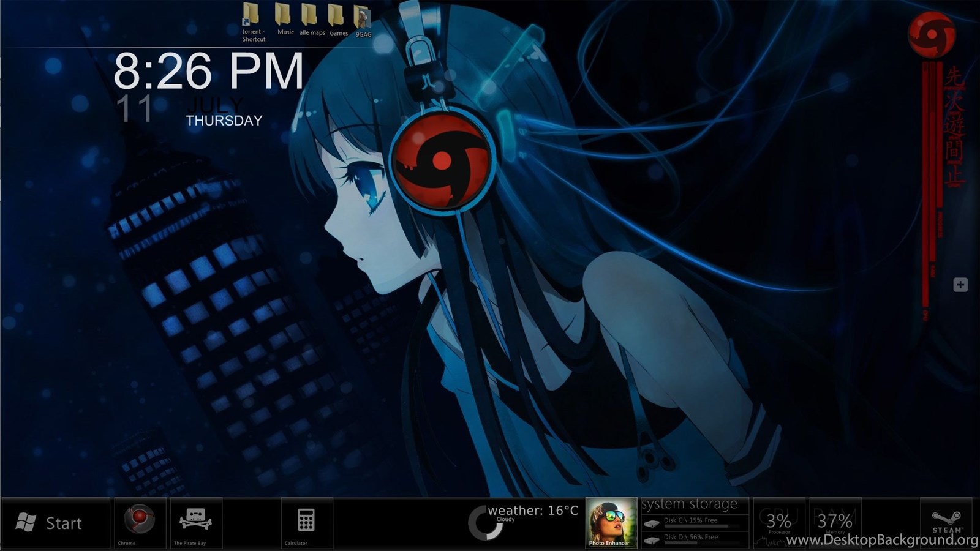The height and width of the screenshot is (551, 980).
Task: Click the 3% Processor usage widget
Action: coord(778,522)
